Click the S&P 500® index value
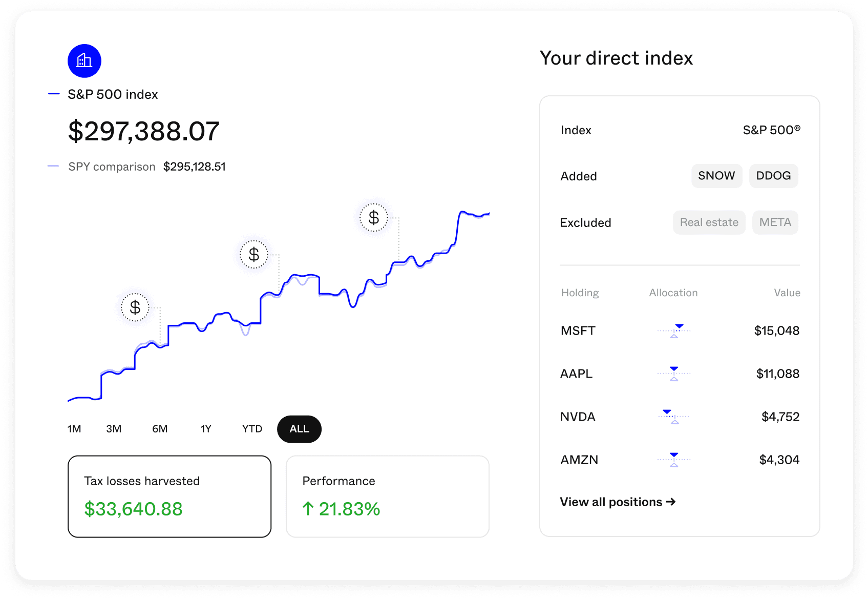Screen dimensions: 868x599 (772, 130)
